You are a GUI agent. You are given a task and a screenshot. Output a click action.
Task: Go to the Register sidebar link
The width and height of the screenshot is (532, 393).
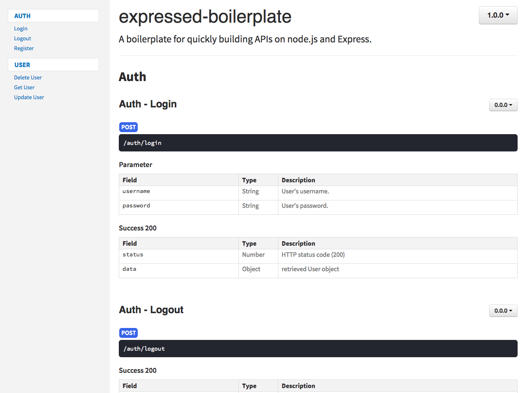[x=24, y=48]
